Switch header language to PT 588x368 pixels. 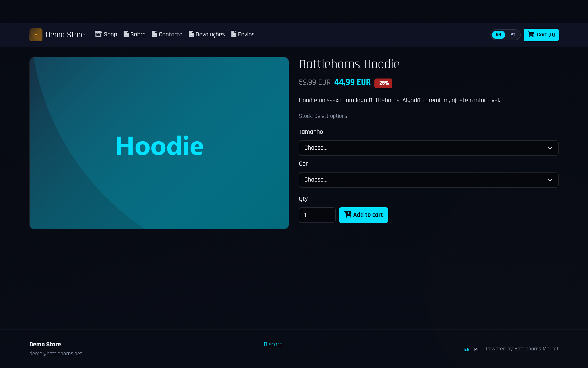512,35
